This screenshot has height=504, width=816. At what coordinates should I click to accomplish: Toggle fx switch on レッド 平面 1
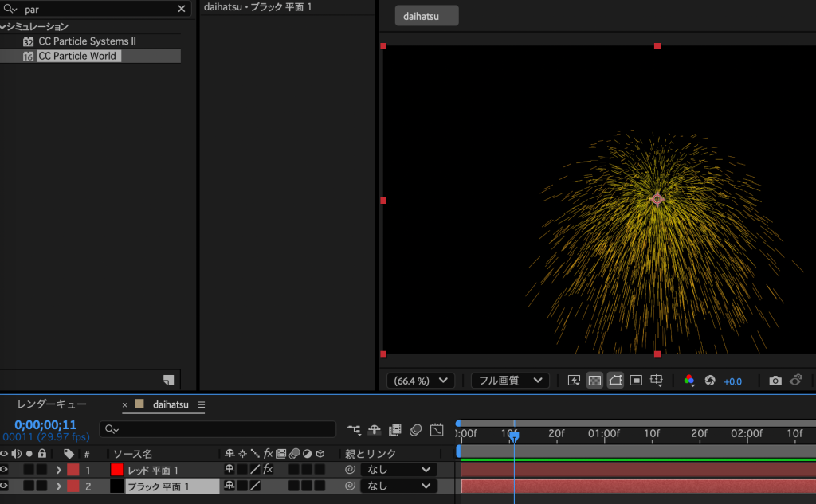pyautogui.click(x=268, y=470)
